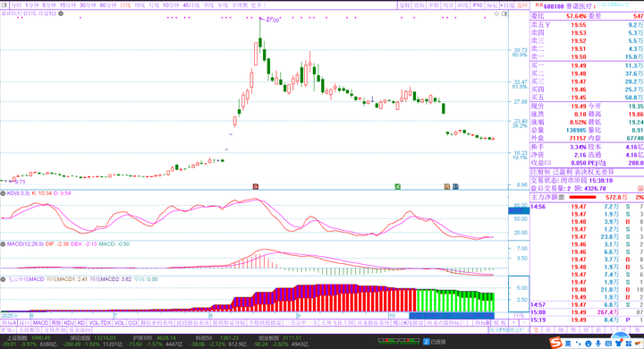Open the chart title dropdown arrow beside 日线,前复权
Screen dimensions: 644x349
(x=61, y=13)
